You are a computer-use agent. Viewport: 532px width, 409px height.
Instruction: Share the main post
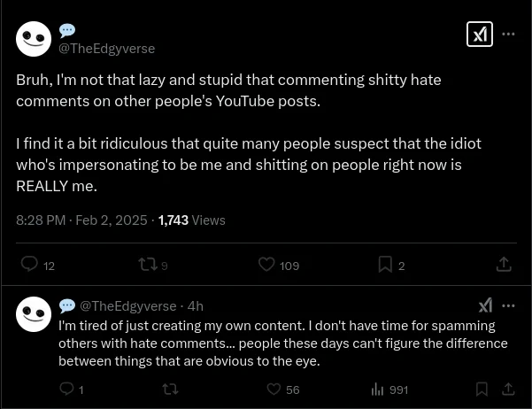(504, 264)
